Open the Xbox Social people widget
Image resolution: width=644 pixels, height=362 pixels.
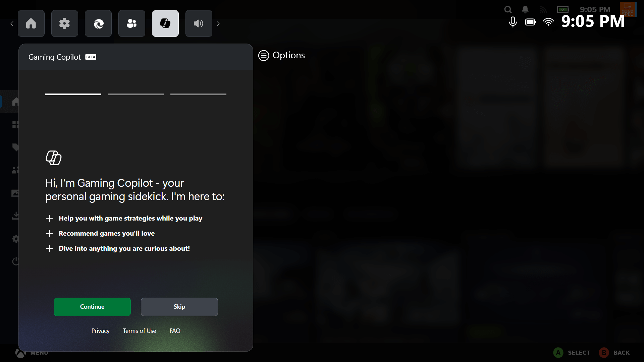[132, 23]
